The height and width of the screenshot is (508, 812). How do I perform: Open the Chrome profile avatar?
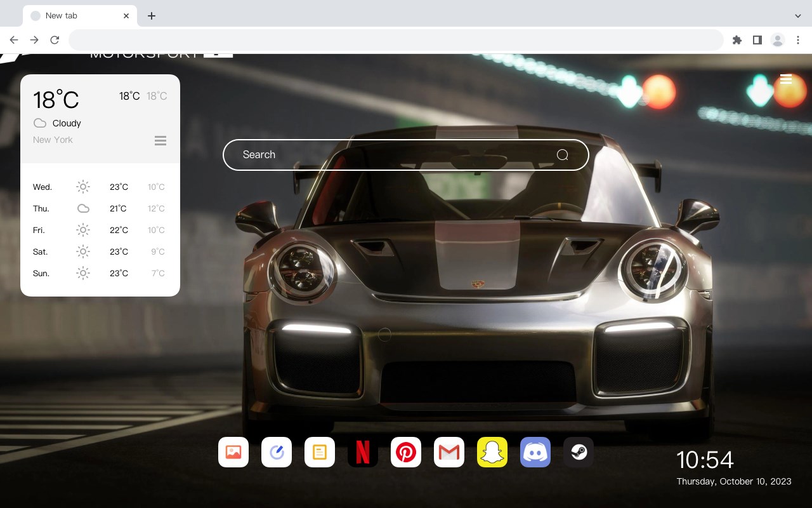pos(778,40)
